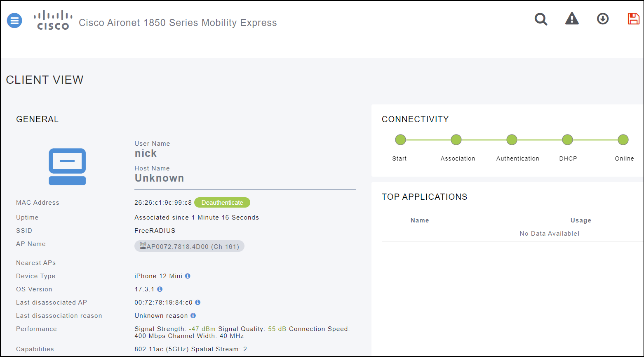The image size is (644, 357).
Task: Click the info icon beside last disassociated AP
Action: 197,303
